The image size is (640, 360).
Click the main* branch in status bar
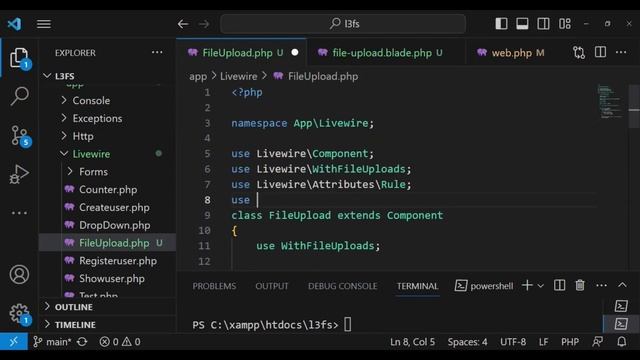(52, 342)
